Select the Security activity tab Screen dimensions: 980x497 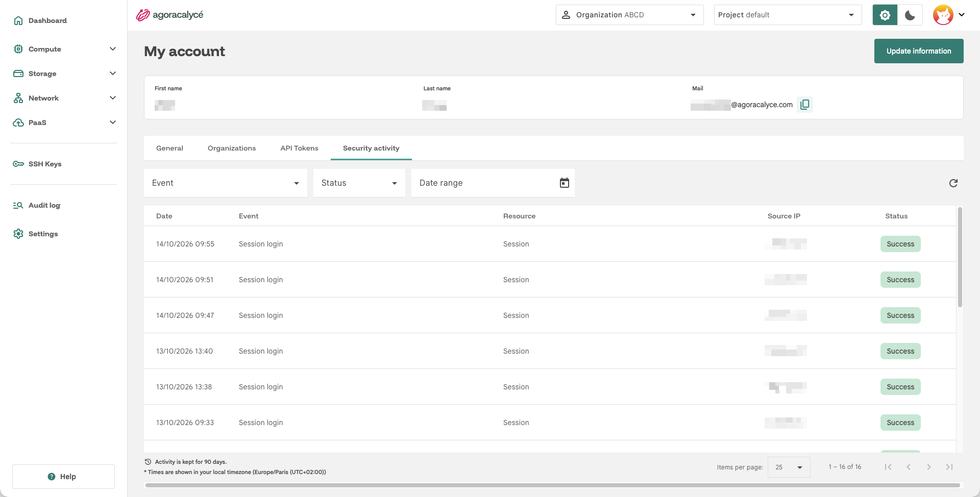tap(371, 148)
